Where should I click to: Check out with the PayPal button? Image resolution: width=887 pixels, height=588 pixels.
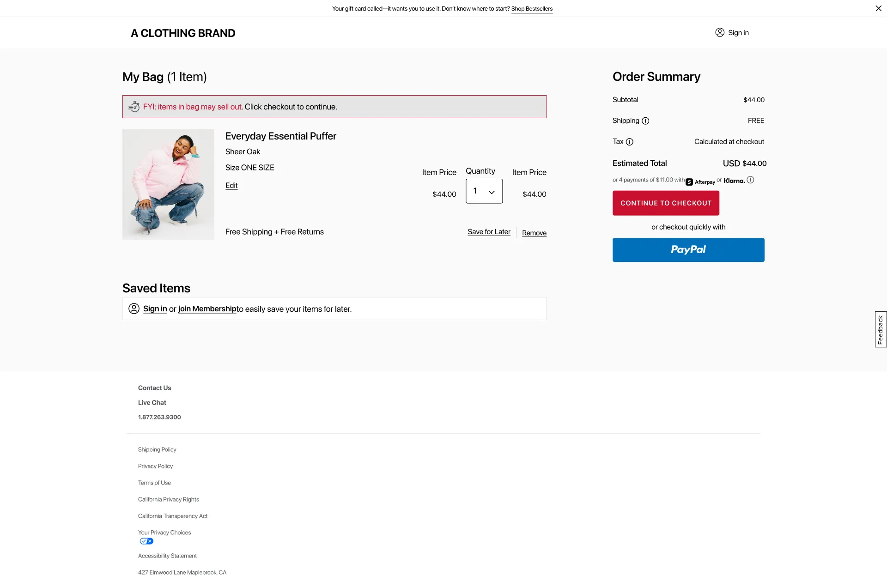pos(688,250)
